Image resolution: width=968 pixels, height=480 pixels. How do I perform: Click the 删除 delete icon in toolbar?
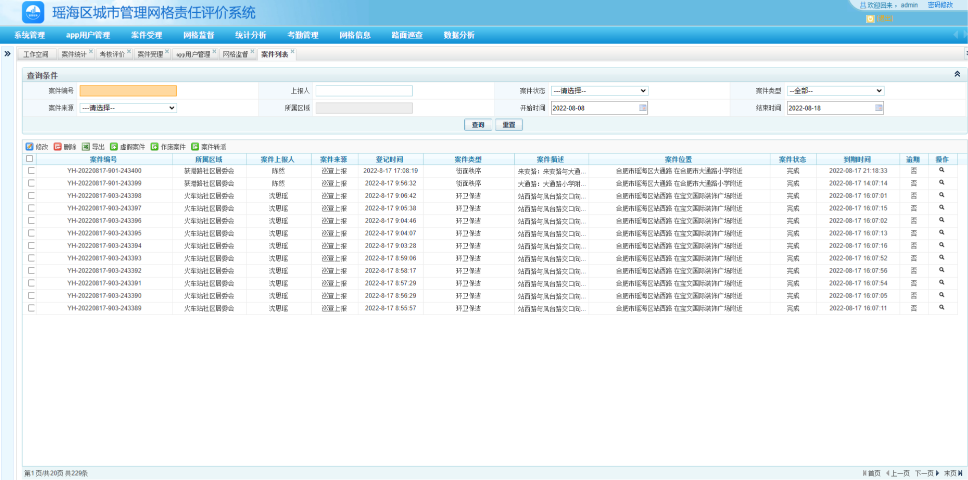click(57, 146)
